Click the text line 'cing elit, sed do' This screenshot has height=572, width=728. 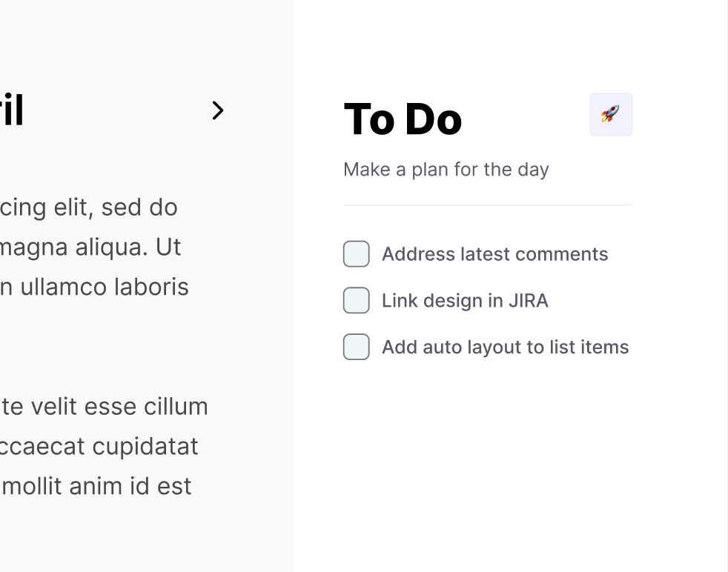89,207
